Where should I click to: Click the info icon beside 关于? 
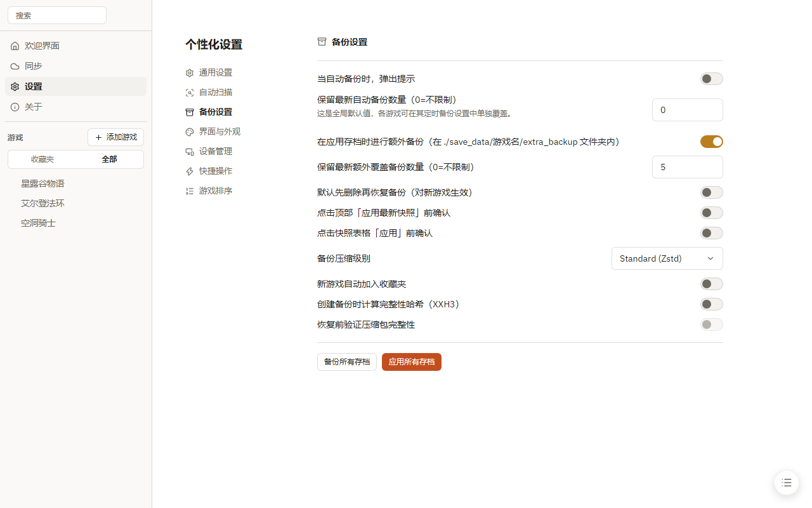(x=15, y=107)
